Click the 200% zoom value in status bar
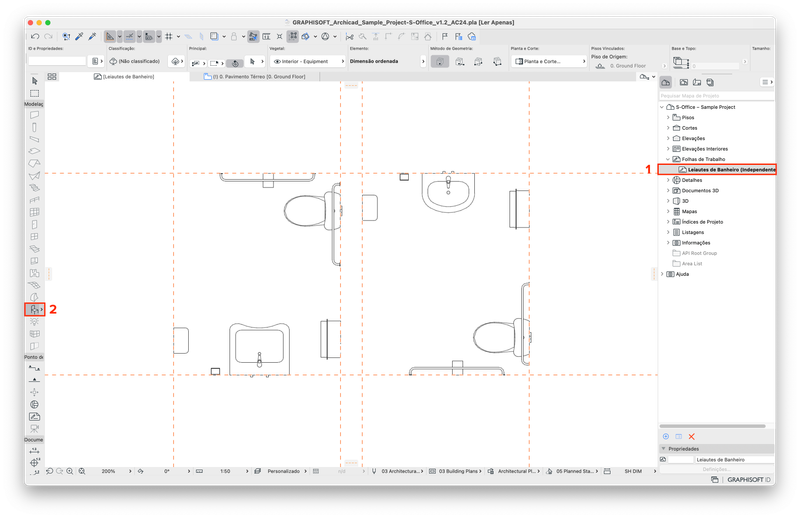Image resolution: width=800 pixels, height=518 pixels. [x=108, y=472]
